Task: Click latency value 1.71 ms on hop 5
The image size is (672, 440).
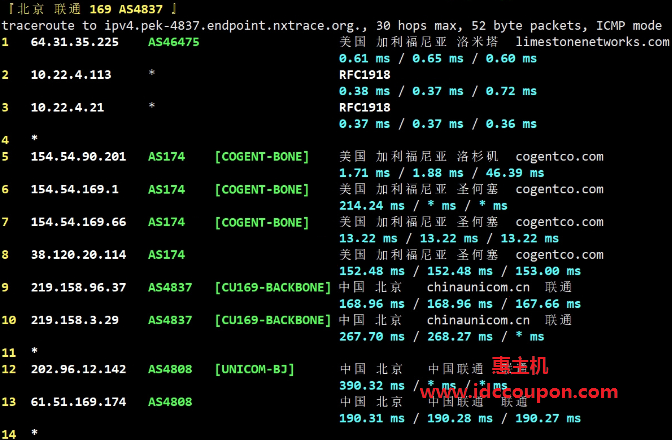Action: point(364,173)
